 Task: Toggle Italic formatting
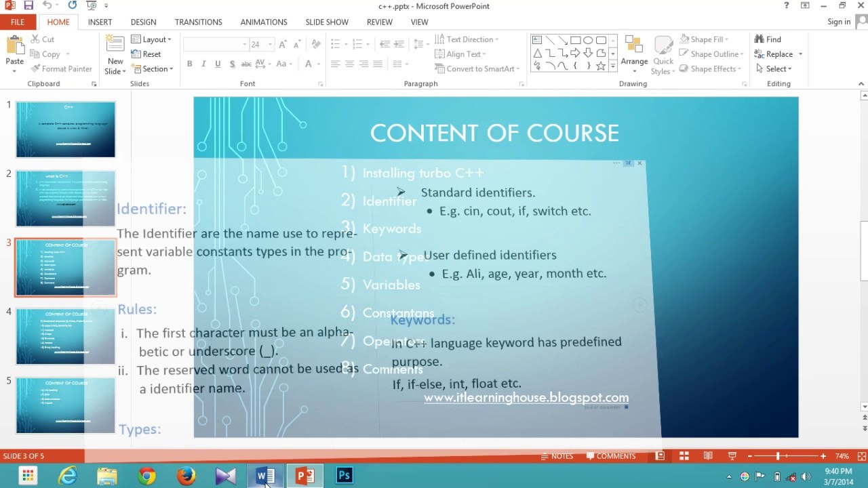click(x=203, y=64)
